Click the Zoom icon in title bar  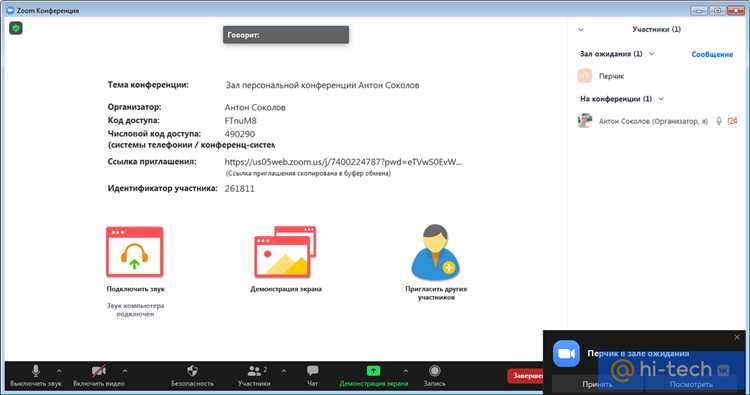pos(10,10)
